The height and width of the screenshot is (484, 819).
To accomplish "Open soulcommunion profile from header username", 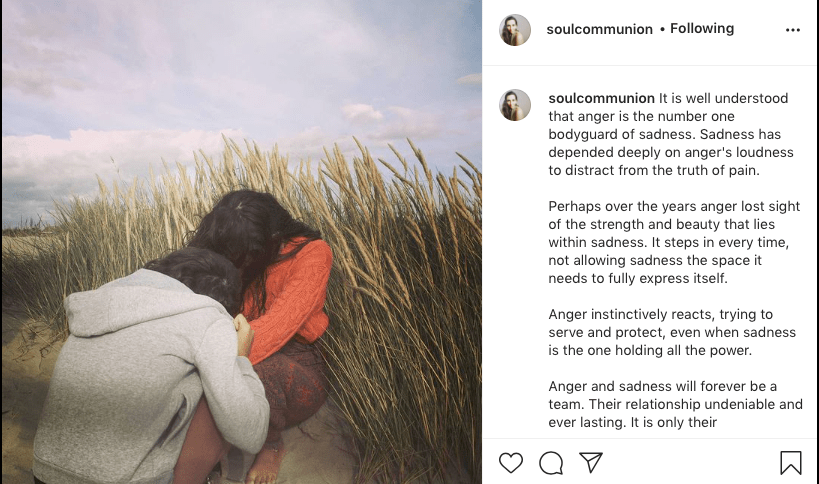I will pos(599,29).
